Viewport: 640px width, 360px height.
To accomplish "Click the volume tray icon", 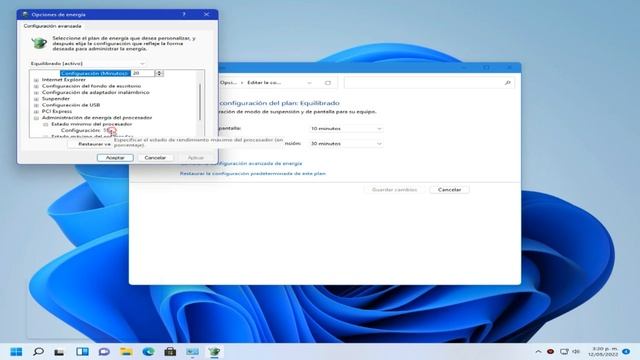I will pos(576,351).
